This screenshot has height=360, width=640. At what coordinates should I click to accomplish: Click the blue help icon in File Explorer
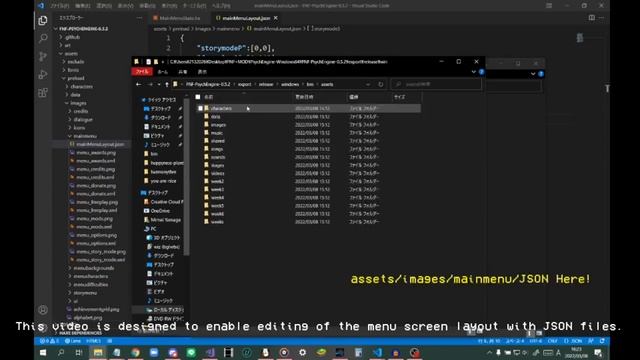click(x=482, y=72)
